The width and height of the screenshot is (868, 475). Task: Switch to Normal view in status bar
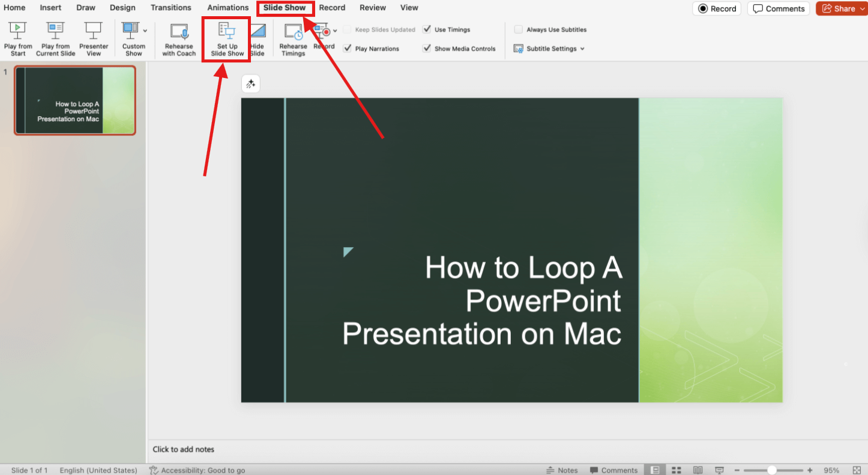(656, 470)
